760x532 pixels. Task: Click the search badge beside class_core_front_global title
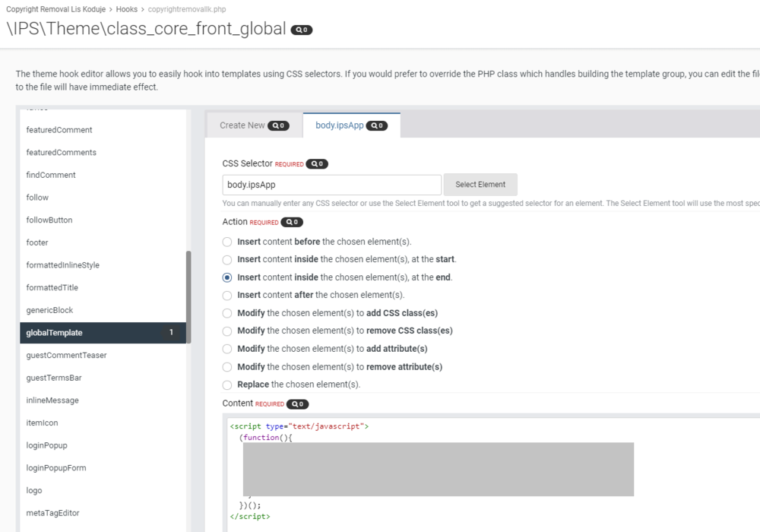click(302, 30)
